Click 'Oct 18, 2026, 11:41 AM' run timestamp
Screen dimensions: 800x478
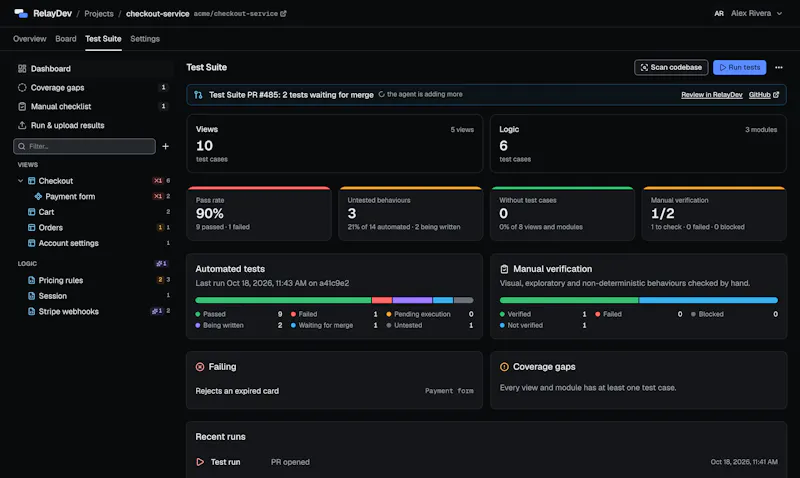(744, 462)
